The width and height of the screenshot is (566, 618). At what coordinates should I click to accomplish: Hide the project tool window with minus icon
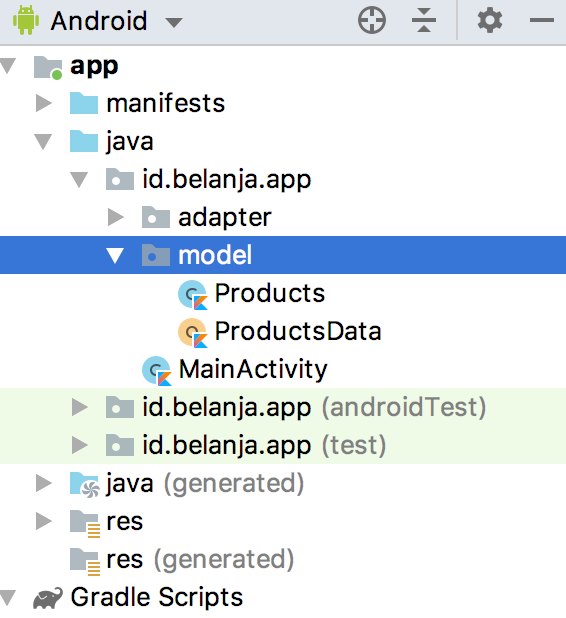[542, 20]
